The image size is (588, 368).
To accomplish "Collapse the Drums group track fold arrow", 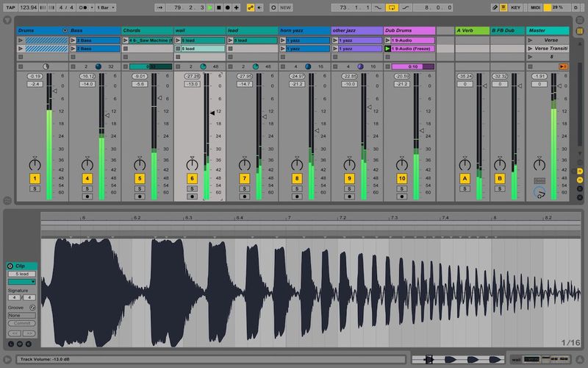I will click(x=65, y=30).
